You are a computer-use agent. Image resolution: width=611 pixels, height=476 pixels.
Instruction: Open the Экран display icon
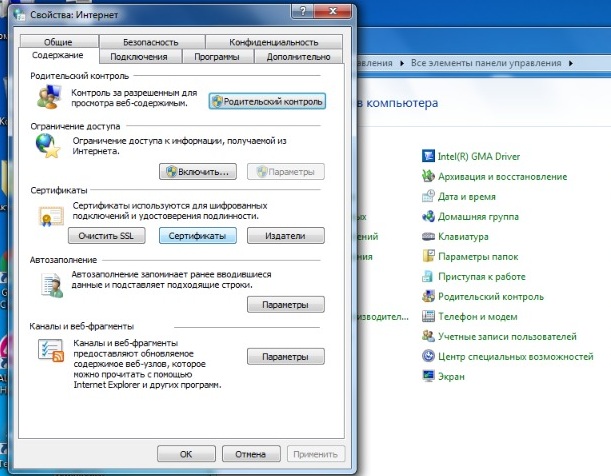[x=428, y=376]
